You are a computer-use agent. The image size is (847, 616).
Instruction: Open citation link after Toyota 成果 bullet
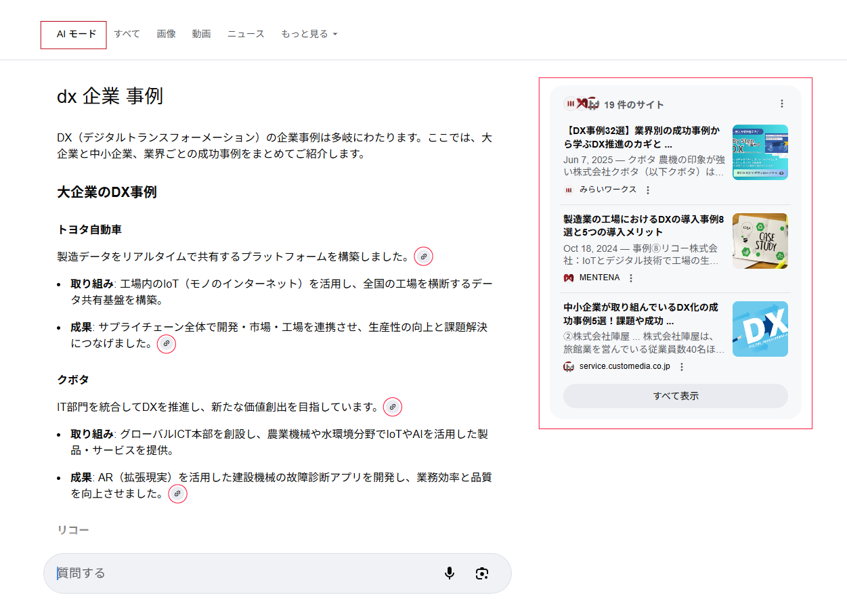pyautogui.click(x=167, y=344)
